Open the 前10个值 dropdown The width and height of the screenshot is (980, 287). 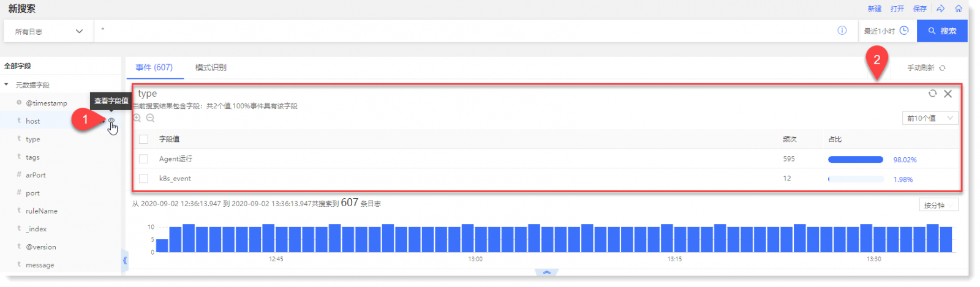tap(930, 118)
